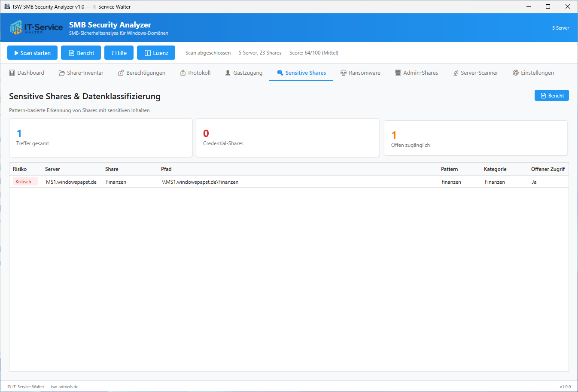Click the gear icon on Einstellungen tab

click(515, 73)
